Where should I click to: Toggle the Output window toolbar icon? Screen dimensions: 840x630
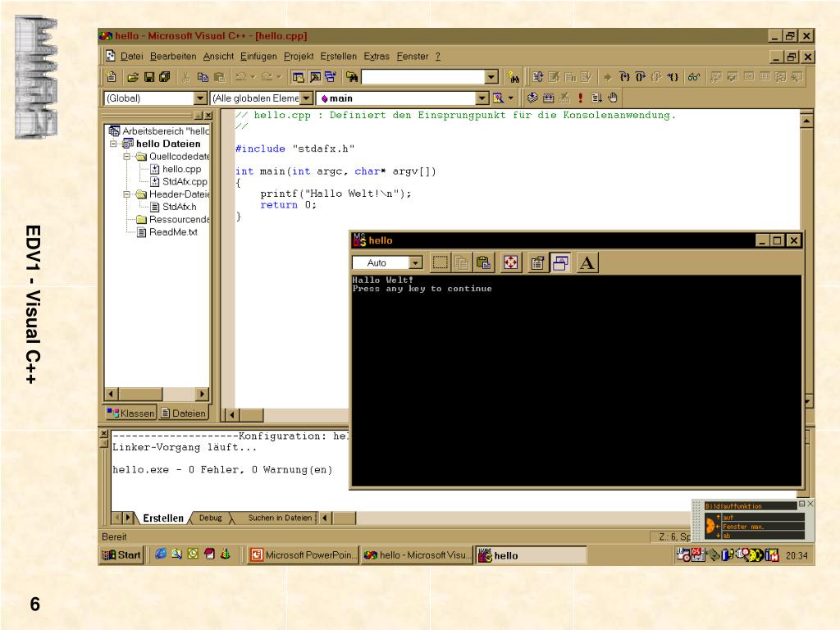click(x=314, y=77)
